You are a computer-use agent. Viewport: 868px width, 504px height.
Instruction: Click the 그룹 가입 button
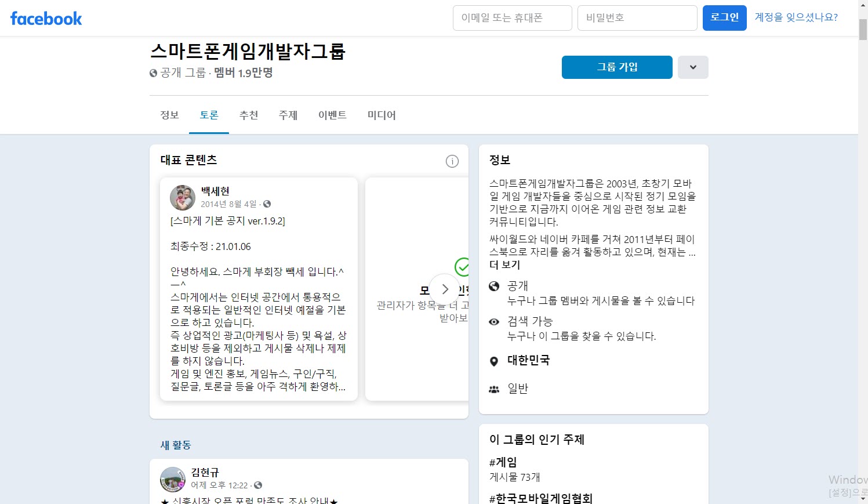click(617, 67)
